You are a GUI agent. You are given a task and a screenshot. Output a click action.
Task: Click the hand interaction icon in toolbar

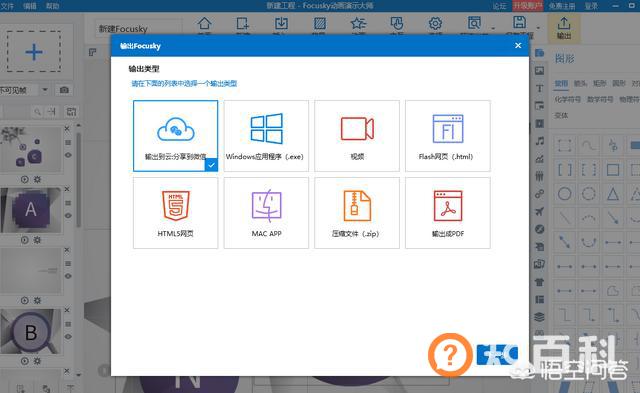coord(396,24)
